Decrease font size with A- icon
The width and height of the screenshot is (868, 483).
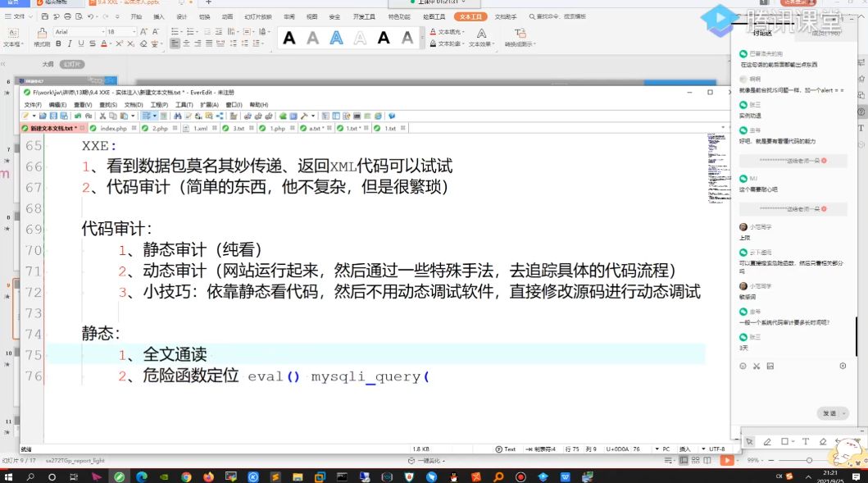point(156,32)
